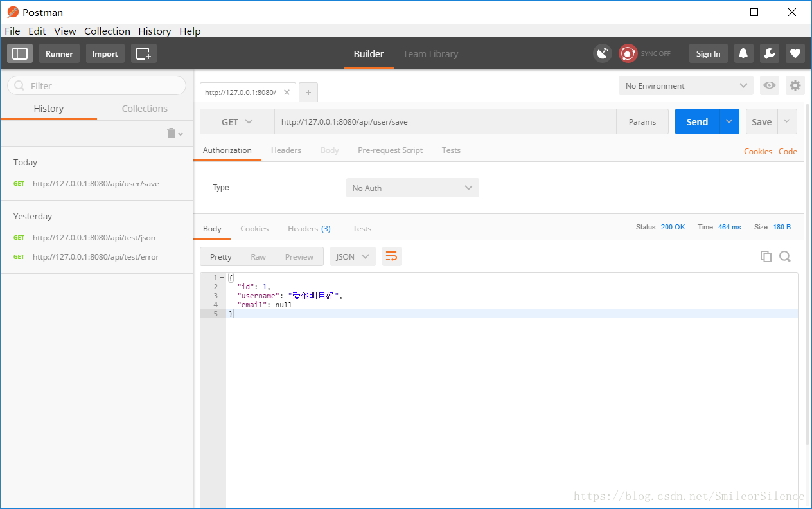This screenshot has width=812, height=509.
Task: Select the request Authorization tab
Action: click(227, 150)
